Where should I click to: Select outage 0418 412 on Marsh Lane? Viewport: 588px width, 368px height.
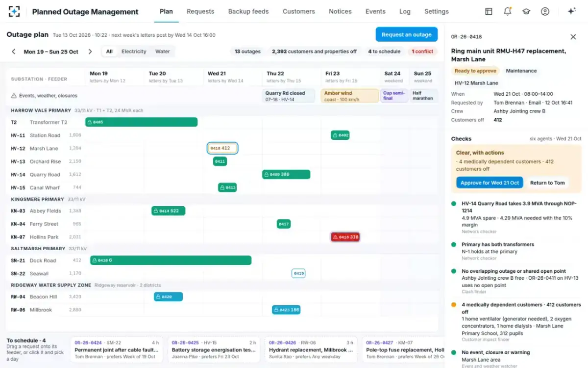coord(222,148)
